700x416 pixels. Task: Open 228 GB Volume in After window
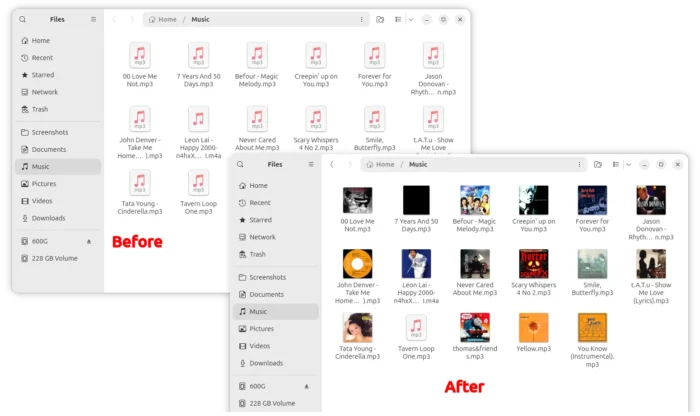tap(276, 403)
